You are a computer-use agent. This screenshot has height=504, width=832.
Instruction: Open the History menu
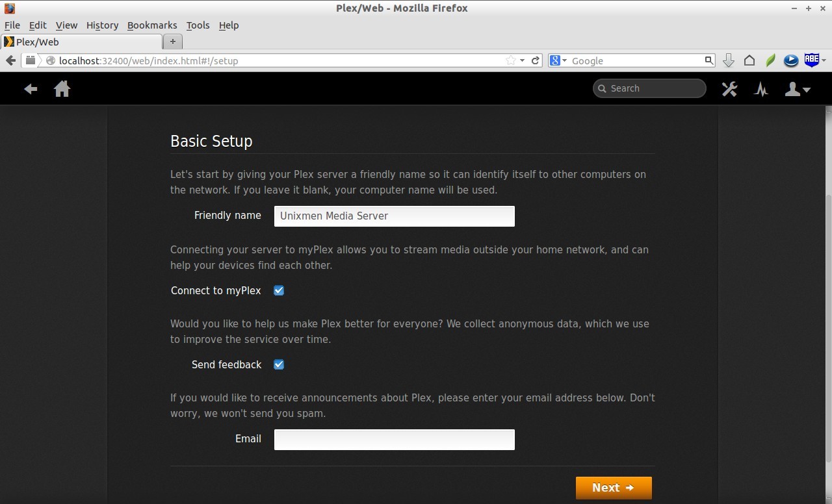coord(102,25)
